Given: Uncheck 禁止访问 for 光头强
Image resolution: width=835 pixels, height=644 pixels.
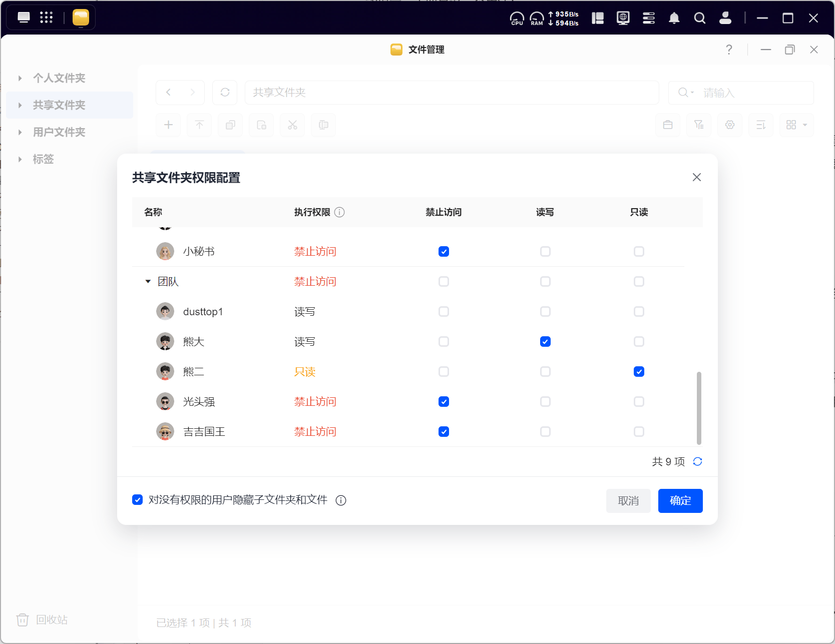Looking at the screenshot, I should (x=444, y=402).
